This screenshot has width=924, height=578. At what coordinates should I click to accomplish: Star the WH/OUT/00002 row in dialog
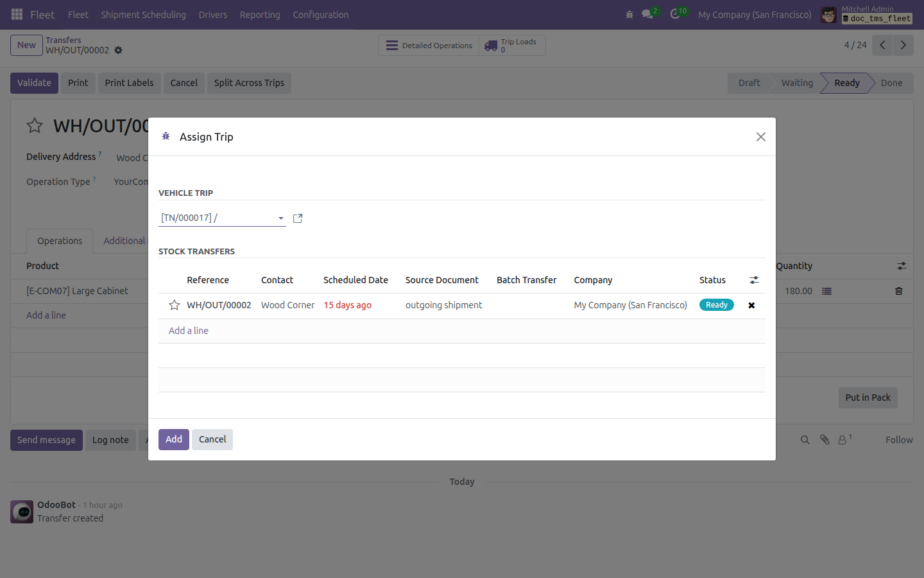pos(174,305)
